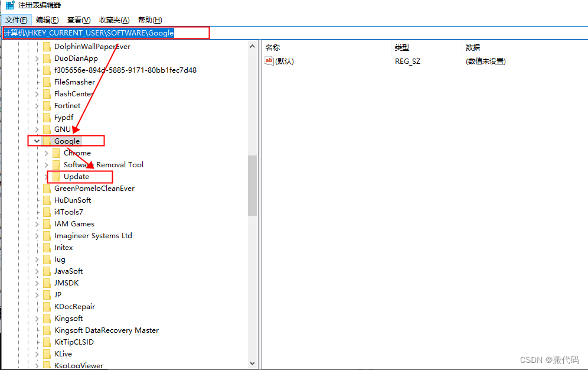The height and width of the screenshot is (370, 588).
Task: Expand the IAM Games key
Action: (37, 224)
